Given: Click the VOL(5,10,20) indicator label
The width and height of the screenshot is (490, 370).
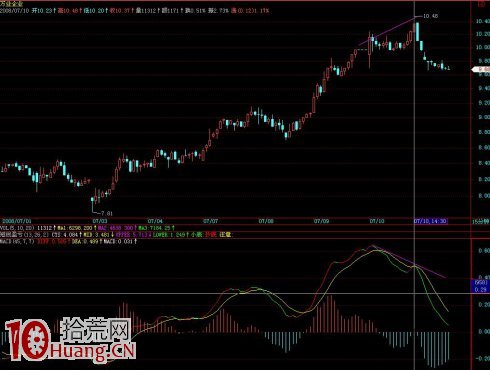Looking at the screenshot, I should (17, 228).
